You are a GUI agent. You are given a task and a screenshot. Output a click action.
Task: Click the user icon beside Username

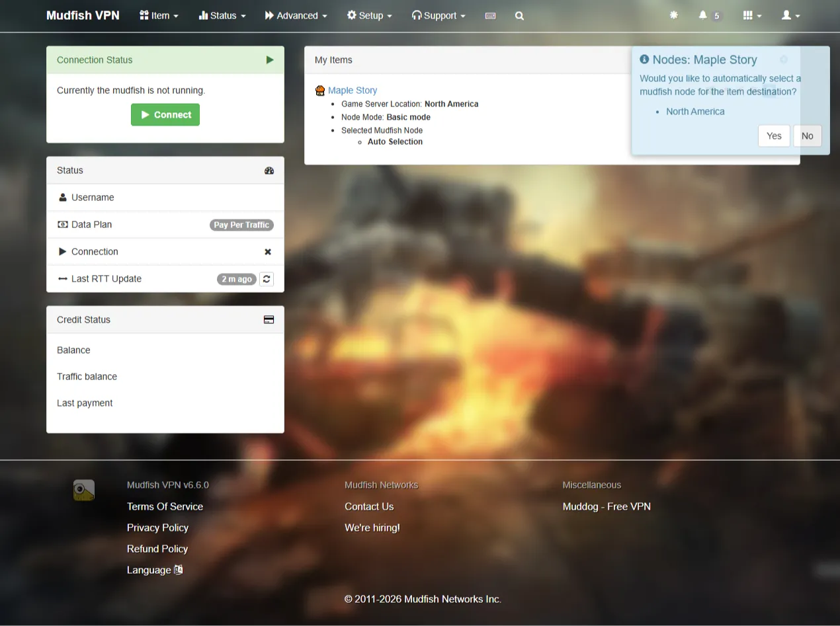[63, 198]
